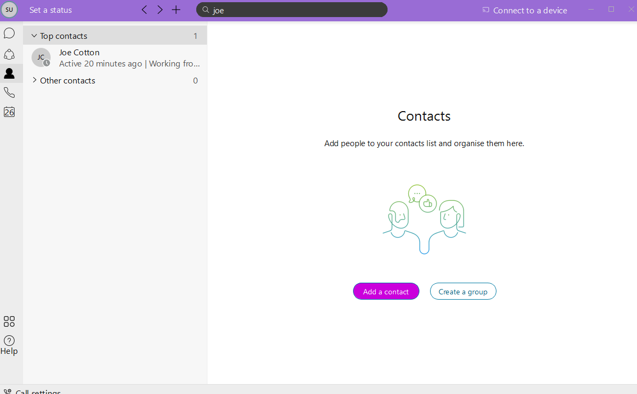
Task: Click the magnifier icon in search bar
Action: click(206, 10)
